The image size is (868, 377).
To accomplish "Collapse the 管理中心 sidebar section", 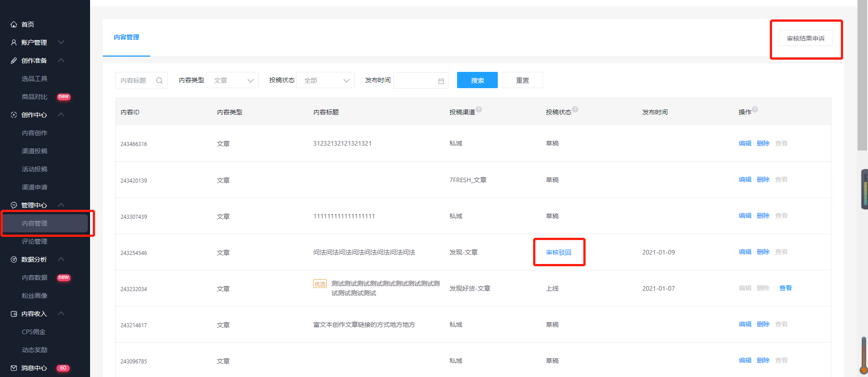I will (61, 205).
